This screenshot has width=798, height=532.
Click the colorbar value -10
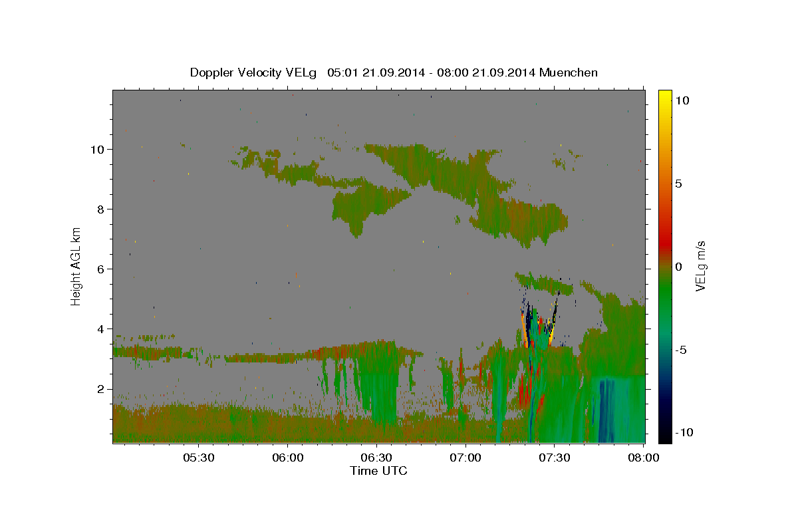683,432
